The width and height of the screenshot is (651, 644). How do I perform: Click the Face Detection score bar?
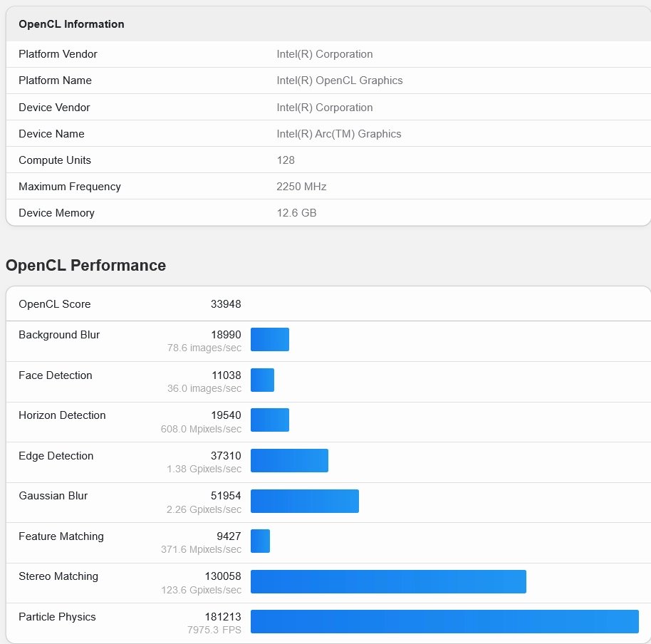(x=262, y=380)
